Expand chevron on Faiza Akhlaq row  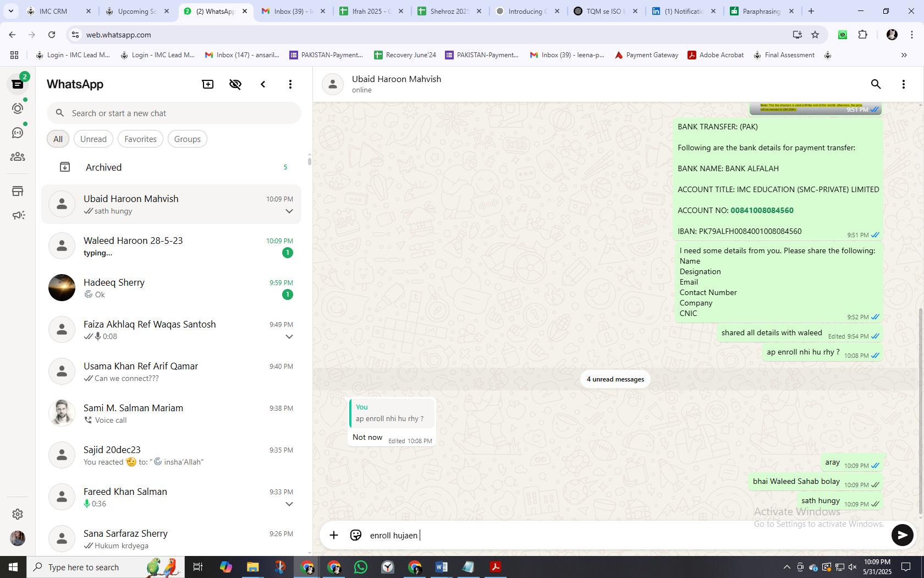coord(289,337)
